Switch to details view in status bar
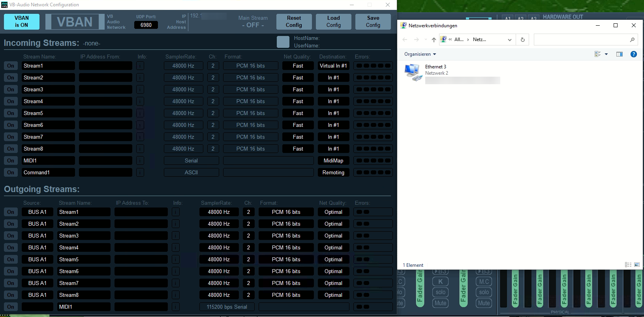The height and width of the screenshot is (317, 644). [x=628, y=265]
